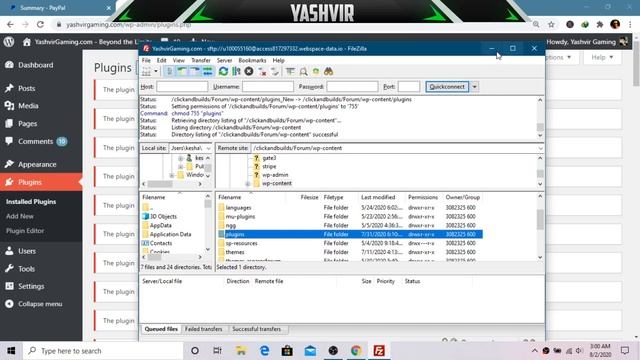Open Posts in WordPress sidebar
The image size is (640, 360).
(x=27, y=88)
